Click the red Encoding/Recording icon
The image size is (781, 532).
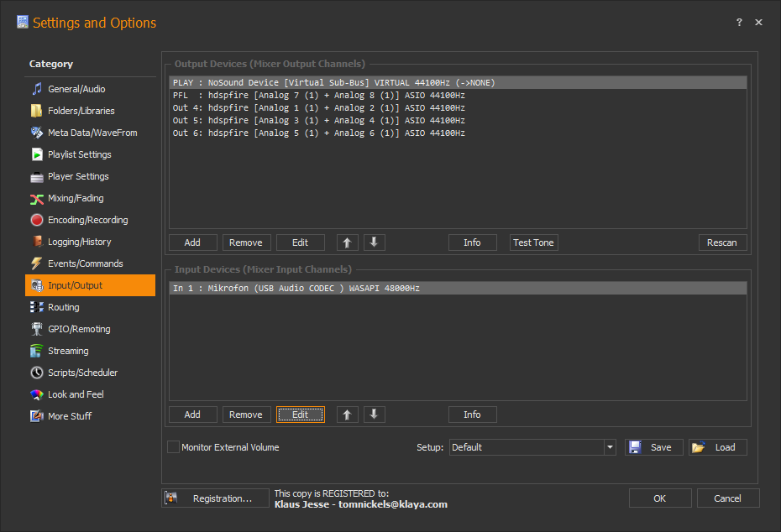coord(37,220)
